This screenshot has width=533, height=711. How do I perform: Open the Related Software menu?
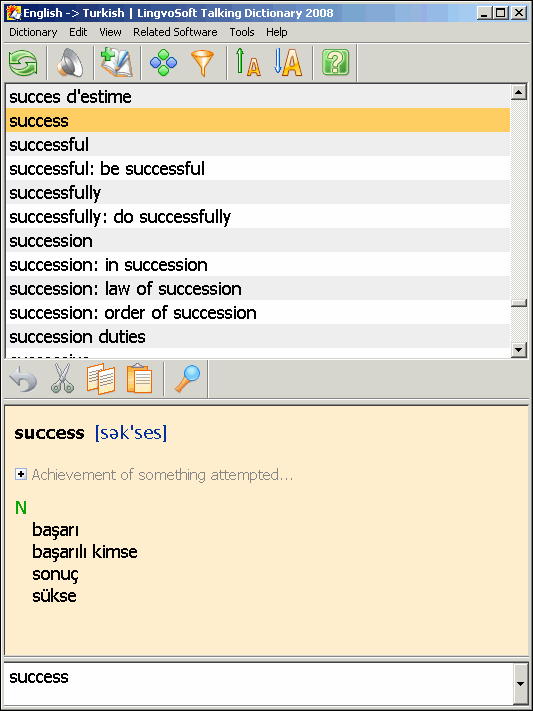point(175,32)
